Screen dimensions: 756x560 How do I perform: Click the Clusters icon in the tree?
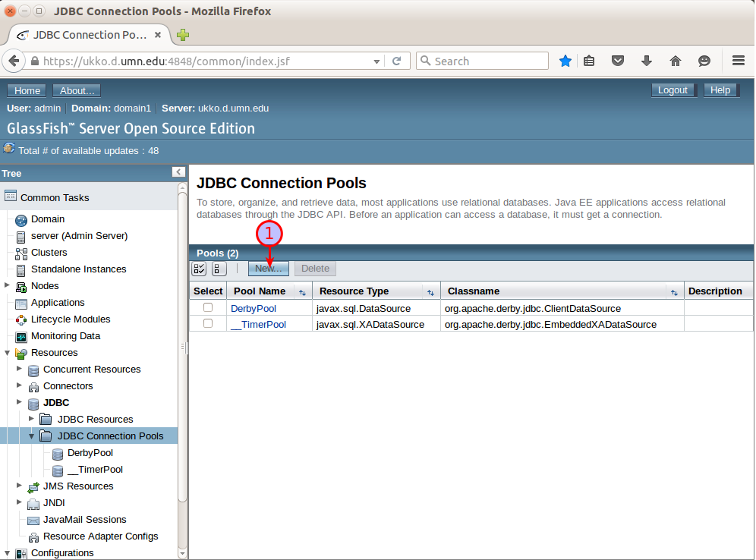[20, 252]
